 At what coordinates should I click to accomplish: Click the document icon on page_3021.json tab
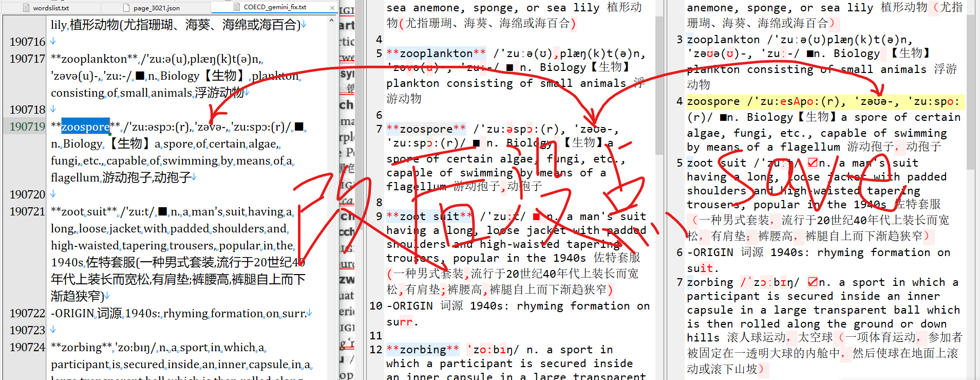tap(126, 8)
